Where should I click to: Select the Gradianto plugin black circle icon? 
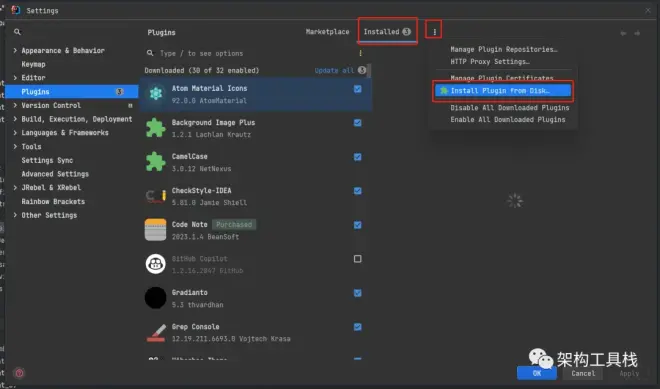coord(155,298)
